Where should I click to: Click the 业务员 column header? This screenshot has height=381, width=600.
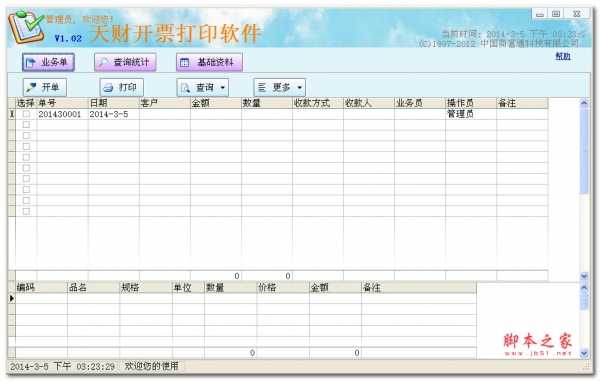[x=420, y=103]
